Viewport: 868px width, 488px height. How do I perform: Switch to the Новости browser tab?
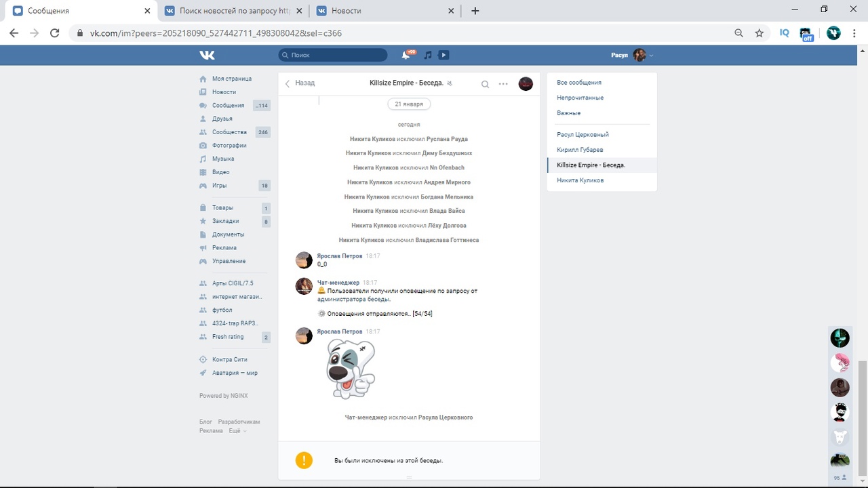point(378,11)
